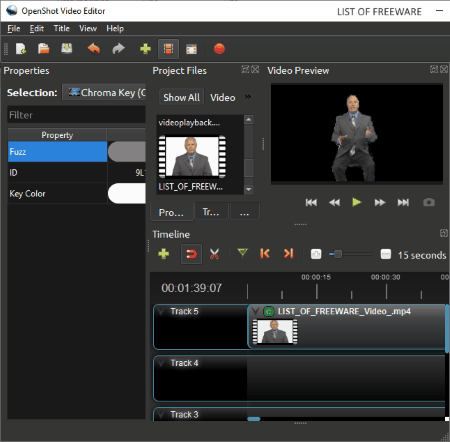Image resolution: width=450 pixels, height=442 pixels.
Task: Undo the last action
Action: pyautogui.click(x=94, y=49)
